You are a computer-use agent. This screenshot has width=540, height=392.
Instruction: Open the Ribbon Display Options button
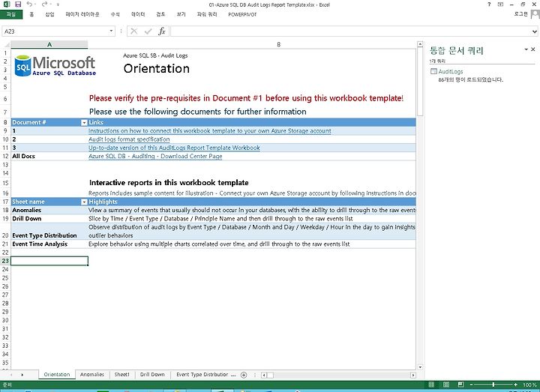coord(500,4)
